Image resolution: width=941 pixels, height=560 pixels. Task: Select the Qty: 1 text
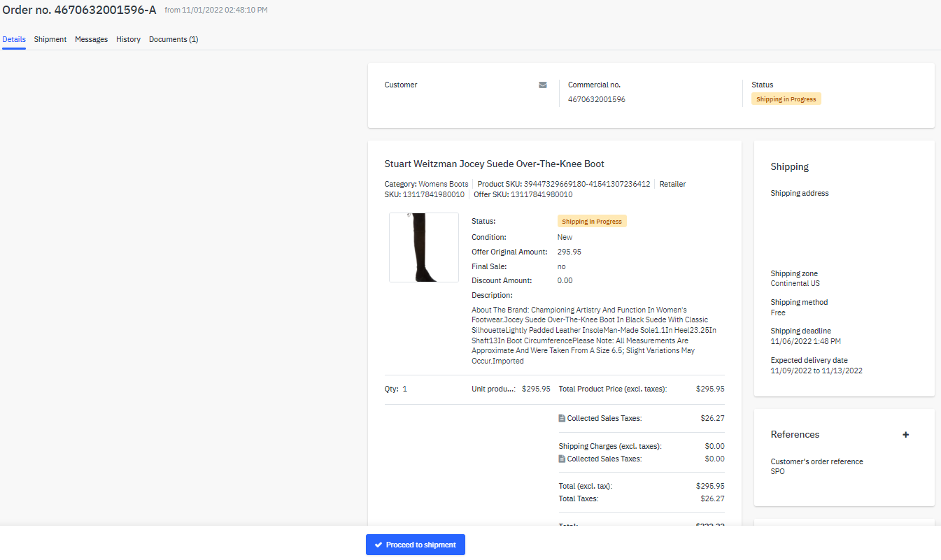(395, 389)
